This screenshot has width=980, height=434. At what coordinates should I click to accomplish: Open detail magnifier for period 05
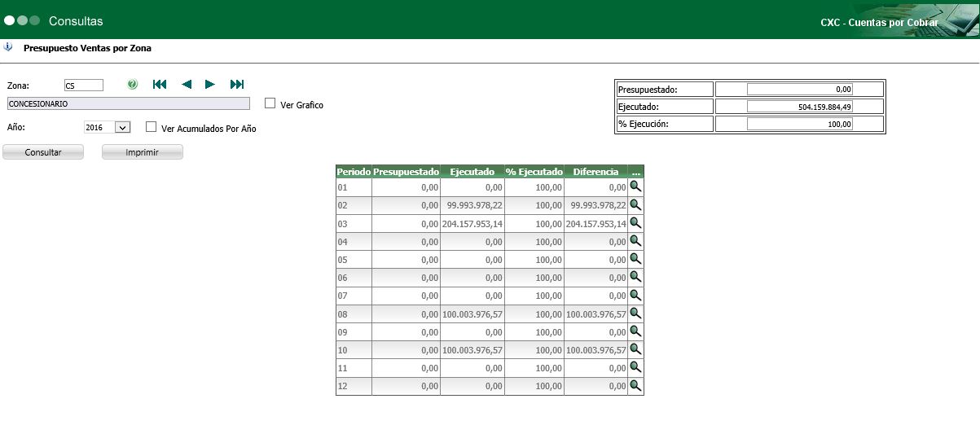click(636, 258)
